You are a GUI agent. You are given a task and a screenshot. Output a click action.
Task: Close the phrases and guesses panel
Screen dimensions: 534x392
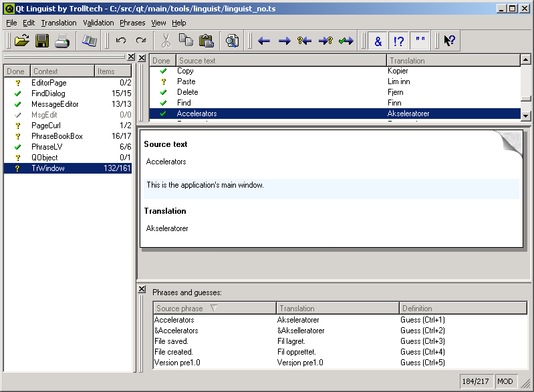tap(142, 289)
